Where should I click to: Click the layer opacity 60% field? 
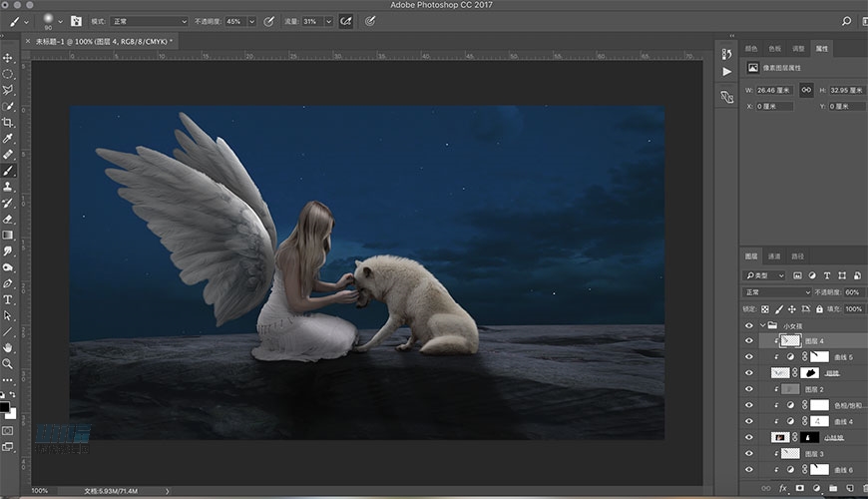coord(852,291)
